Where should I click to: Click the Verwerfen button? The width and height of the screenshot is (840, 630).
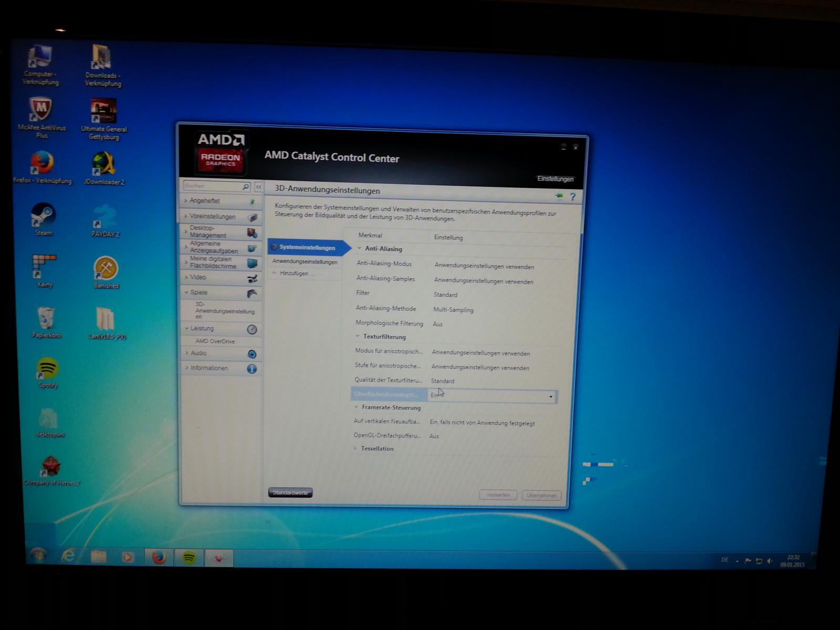[x=498, y=495]
